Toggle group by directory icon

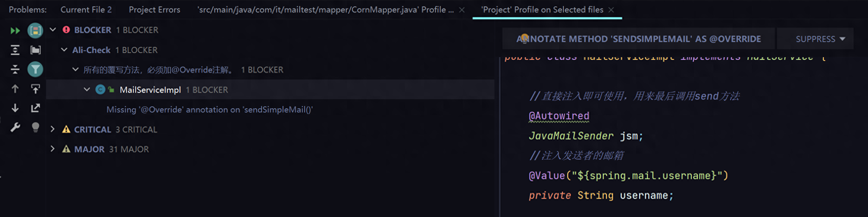[35, 50]
